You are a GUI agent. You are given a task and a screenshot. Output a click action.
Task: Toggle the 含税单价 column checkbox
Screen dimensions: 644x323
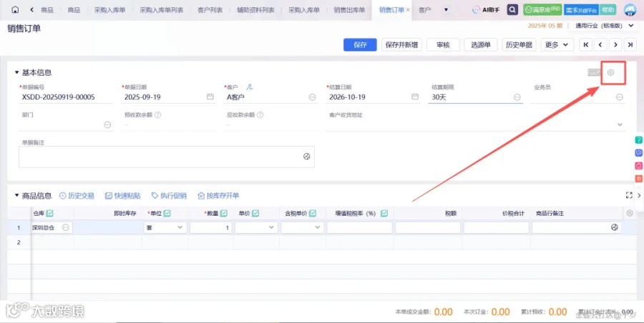[x=313, y=213]
